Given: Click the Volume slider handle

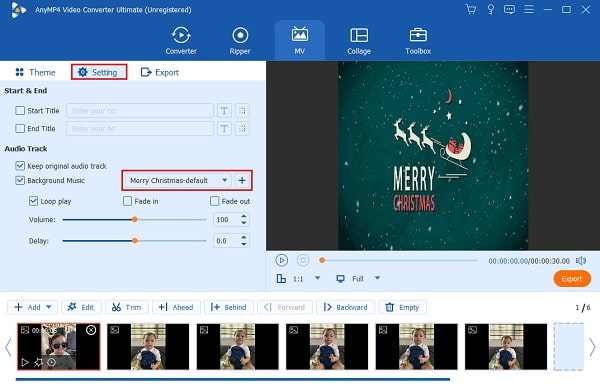Looking at the screenshot, I should [135, 220].
